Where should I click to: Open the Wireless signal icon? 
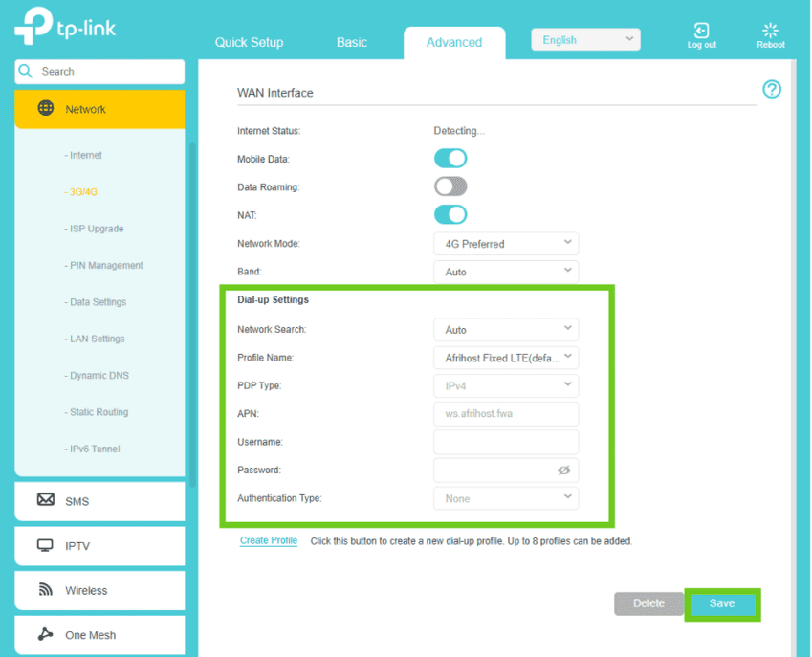(45, 590)
